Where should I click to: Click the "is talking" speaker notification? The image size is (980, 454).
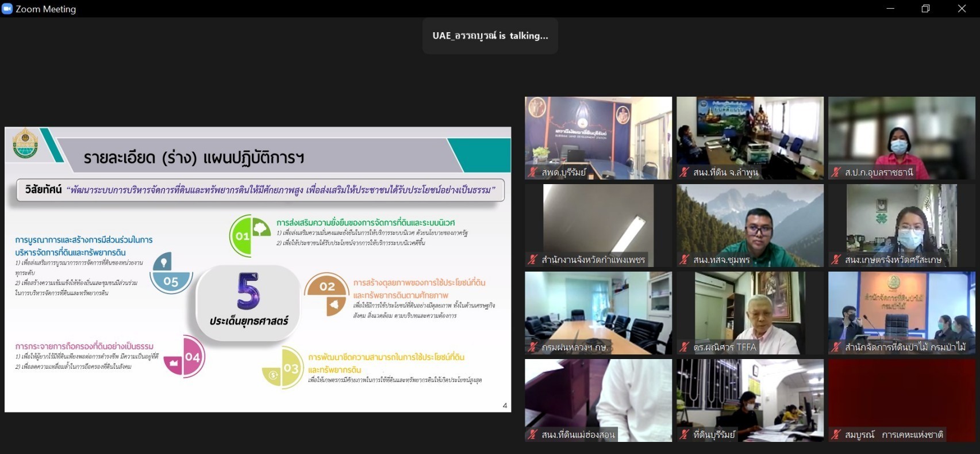pyautogui.click(x=490, y=36)
